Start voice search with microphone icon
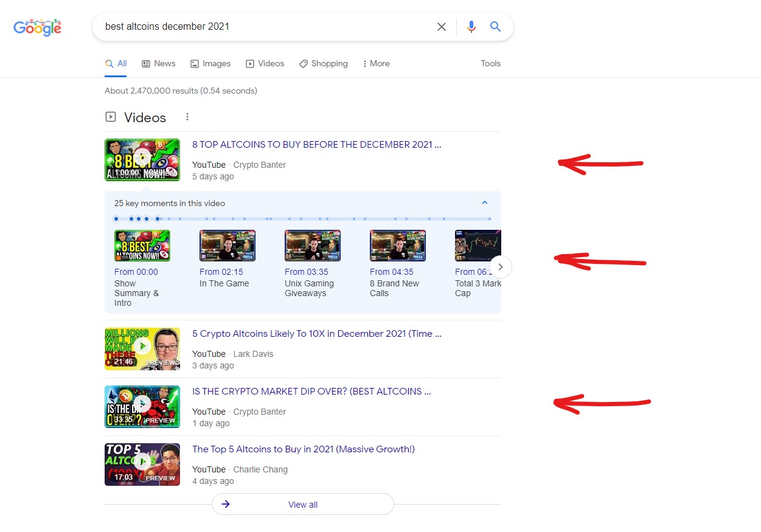This screenshot has height=532, width=761. click(471, 27)
